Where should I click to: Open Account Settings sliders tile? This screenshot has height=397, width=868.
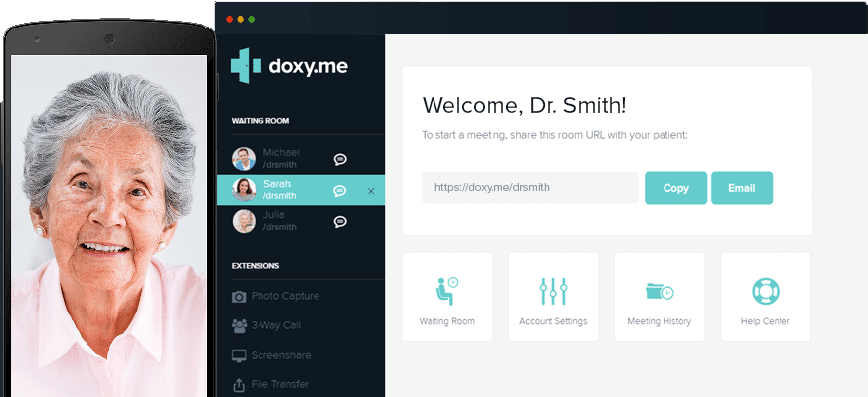[x=552, y=297]
